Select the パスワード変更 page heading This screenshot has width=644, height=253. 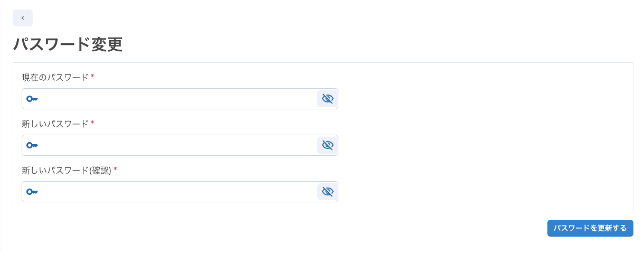68,44
